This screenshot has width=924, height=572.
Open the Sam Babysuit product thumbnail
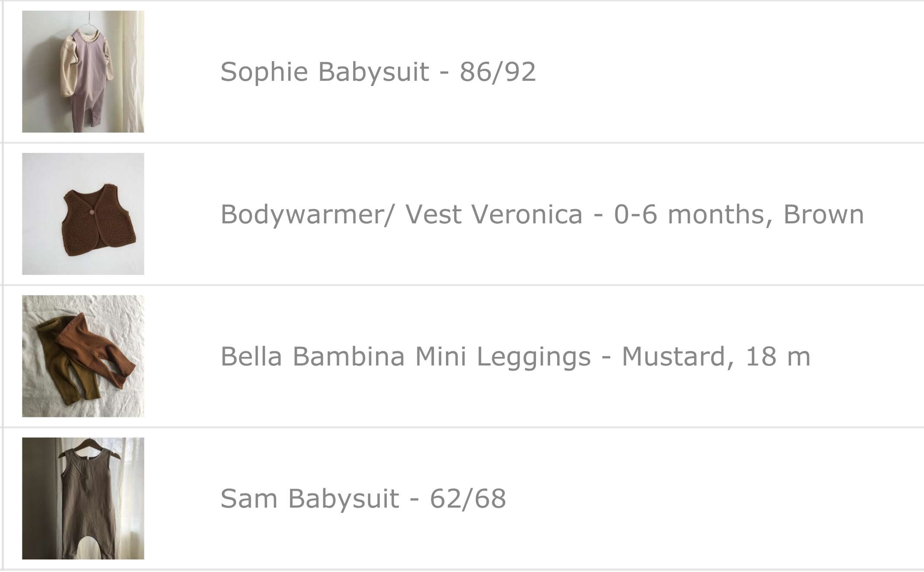[x=83, y=499]
